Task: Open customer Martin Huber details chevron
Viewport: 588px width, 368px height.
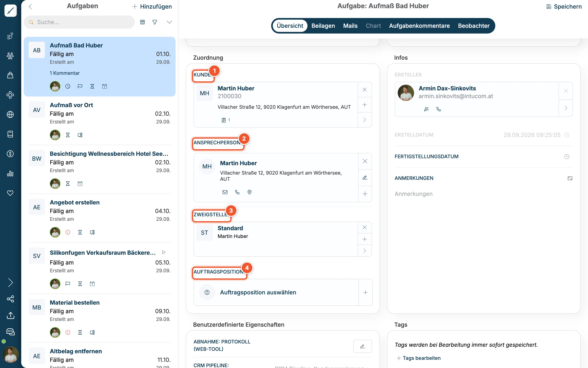Action: pyautogui.click(x=364, y=120)
